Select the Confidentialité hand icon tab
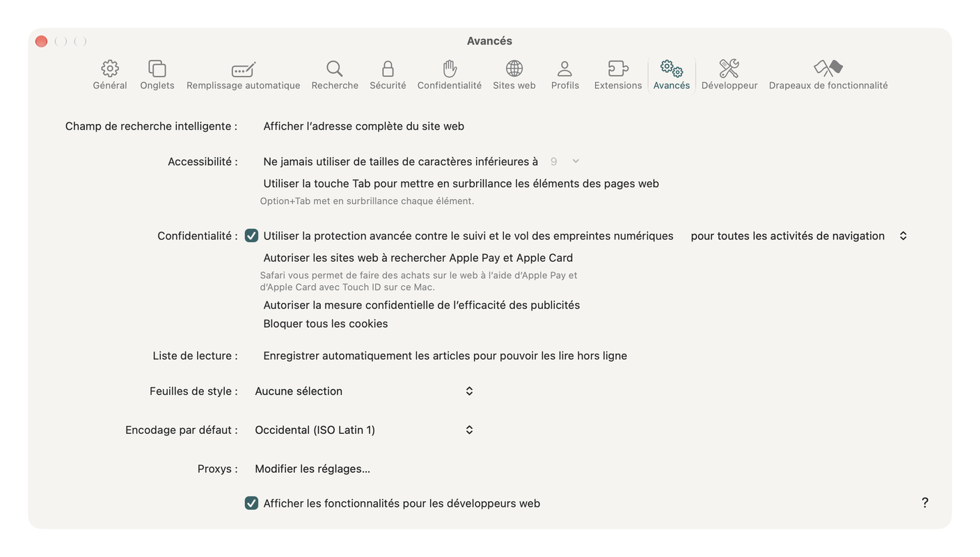Viewport: 980px width, 557px height. [x=450, y=74]
